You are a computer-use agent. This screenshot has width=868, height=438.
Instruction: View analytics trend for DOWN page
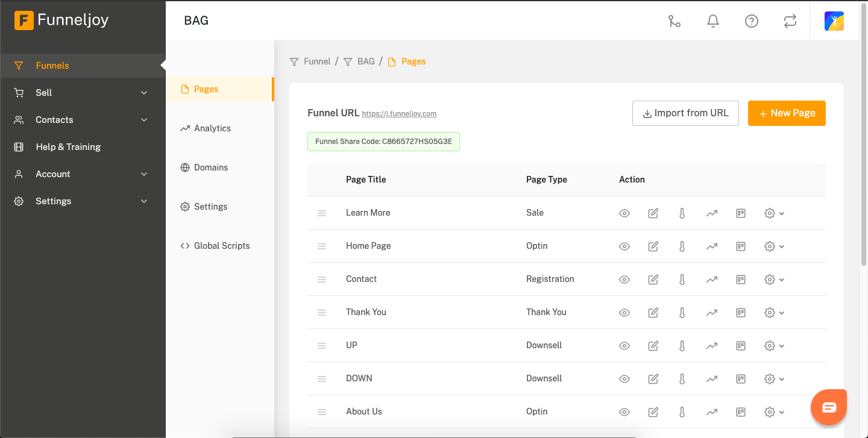click(x=712, y=379)
